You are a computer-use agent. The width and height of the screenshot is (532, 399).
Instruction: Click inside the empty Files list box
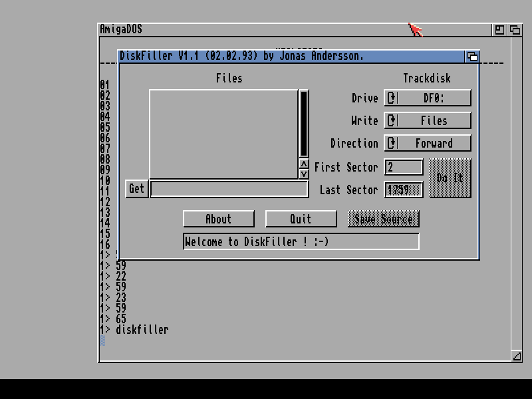tap(223, 134)
